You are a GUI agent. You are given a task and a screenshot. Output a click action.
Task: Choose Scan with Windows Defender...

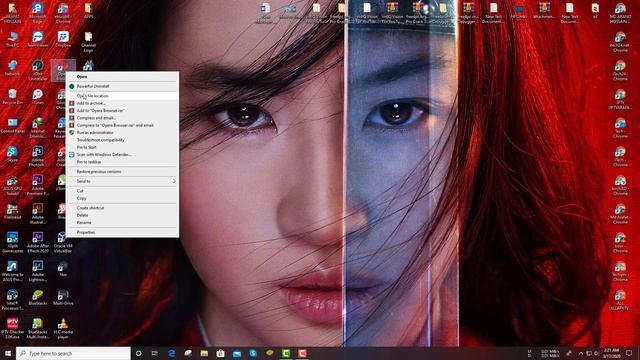coord(122,155)
